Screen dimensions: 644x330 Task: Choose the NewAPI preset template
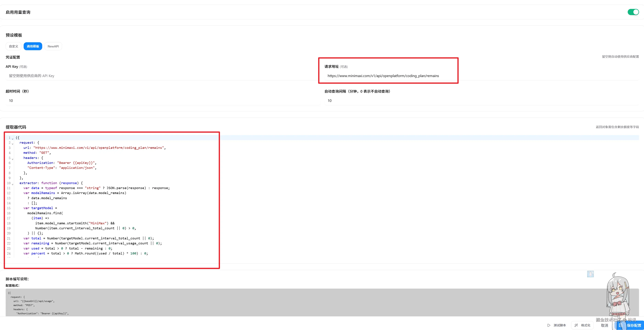tap(53, 46)
